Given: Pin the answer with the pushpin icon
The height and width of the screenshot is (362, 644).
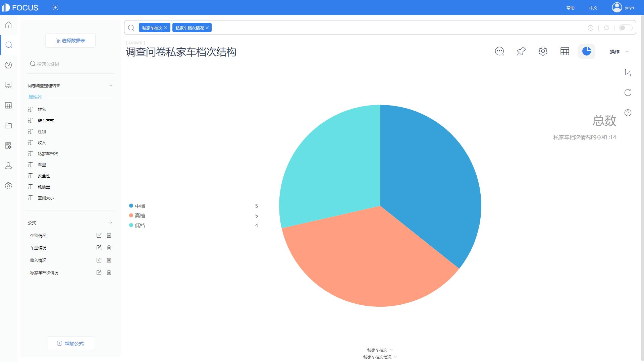Looking at the screenshot, I should coord(521,51).
